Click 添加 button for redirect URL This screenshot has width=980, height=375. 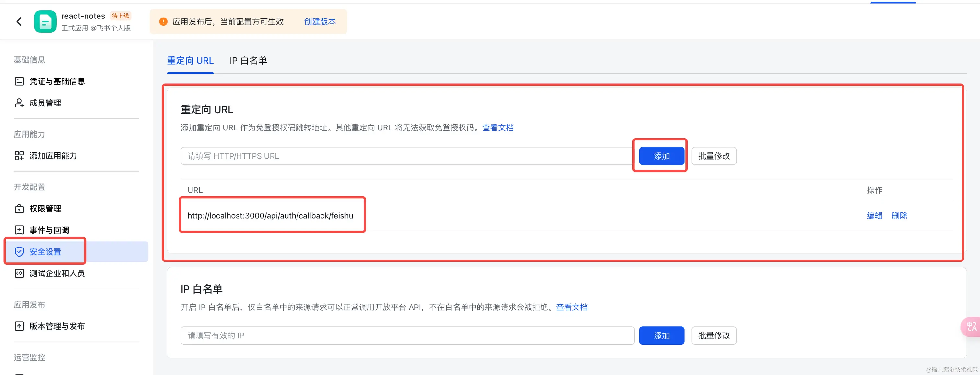pos(661,156)
